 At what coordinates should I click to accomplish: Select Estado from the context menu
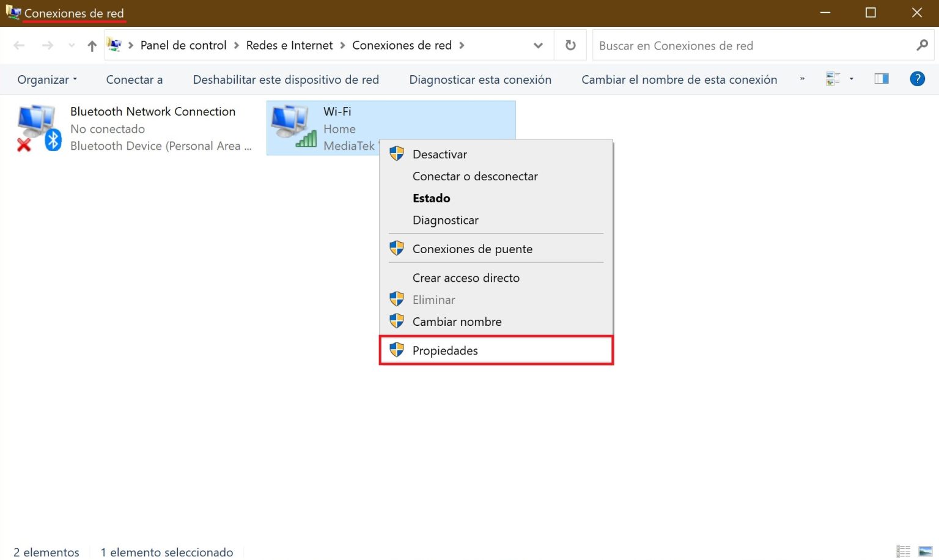point(431,197)
